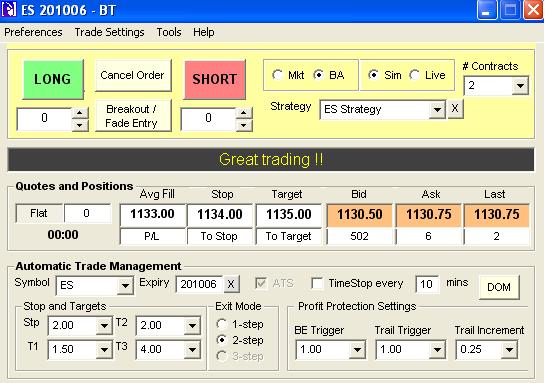Open the BE Trigger dropdown
The width and height of the screenshot is (545, 383).
click(x=357, y=350)
